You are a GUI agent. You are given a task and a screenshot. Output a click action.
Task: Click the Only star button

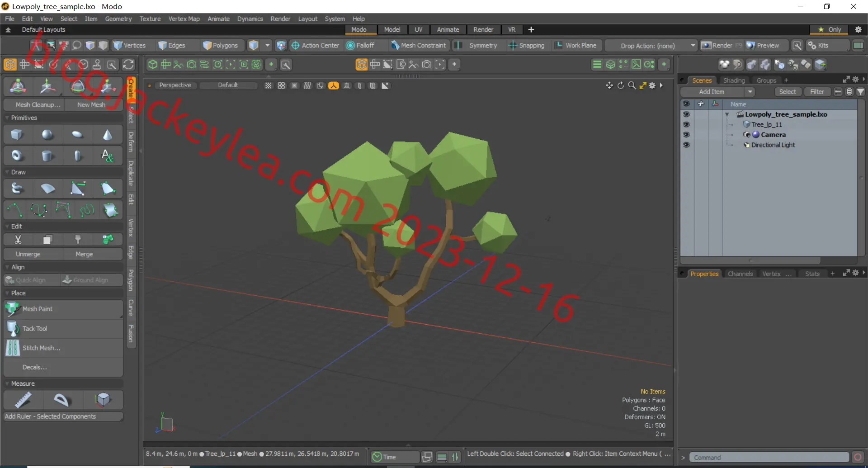tap(830, 29)
